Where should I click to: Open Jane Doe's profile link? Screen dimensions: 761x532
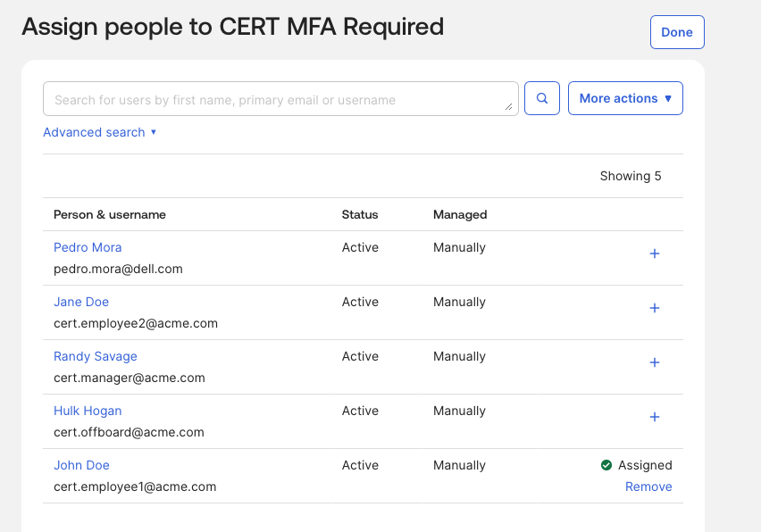[81, 302]
